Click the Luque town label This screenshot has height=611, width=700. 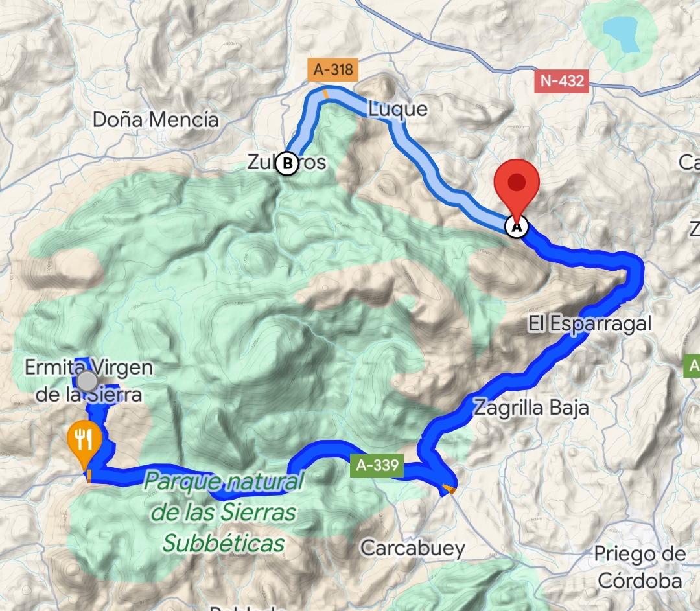coord(398,110)
